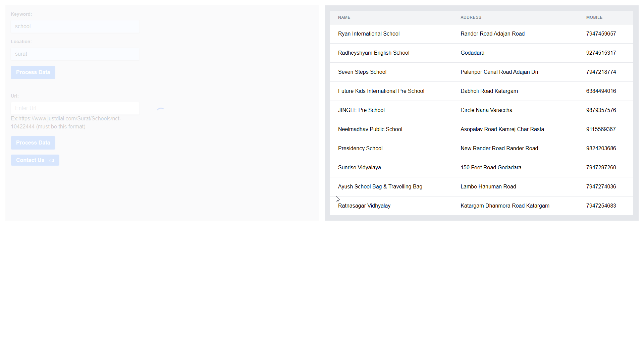Click address Palanpor Canal Road Adajan Dn
This screenshot has height=341, width=644.
click(x=499, y=72)
